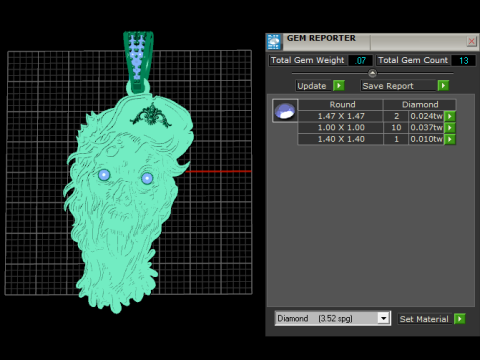Image resolution: width=480 pixels, height=360 pixels.
Task: Click green arrow for 0.037tw row
Action: (x=450, y=128)
